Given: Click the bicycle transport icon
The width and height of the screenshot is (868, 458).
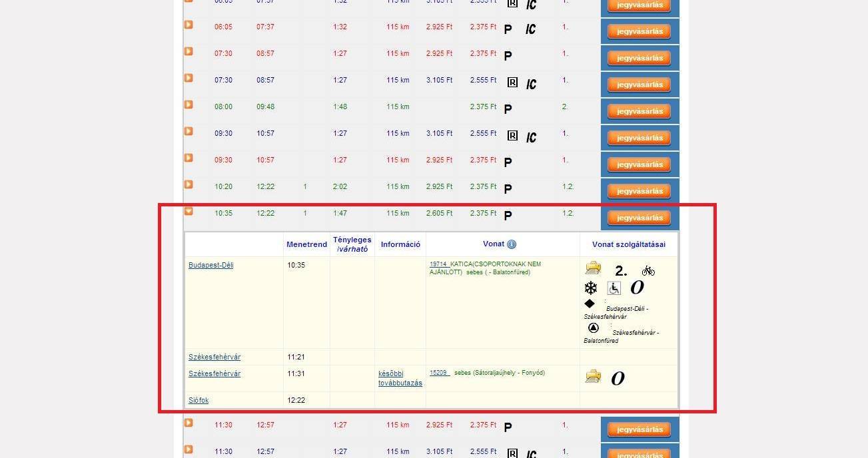Looking at the screenshot, I should pos(648,270).
